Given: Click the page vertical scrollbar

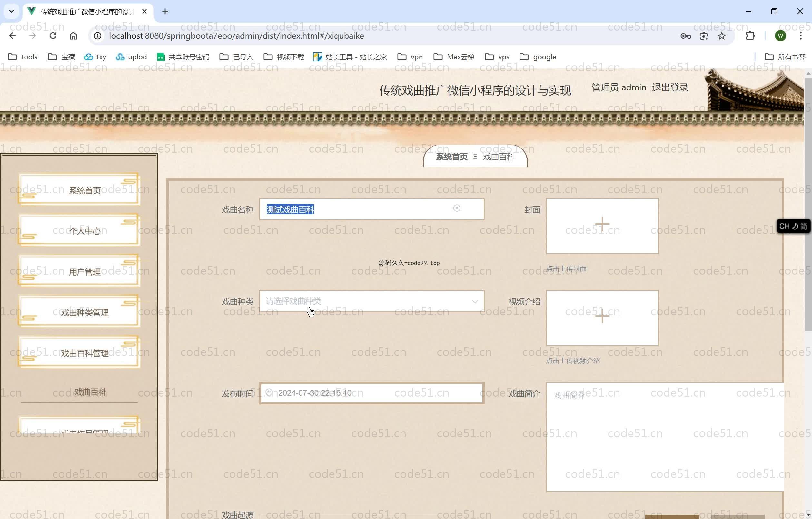Looking at the screenshot, I should (807, 205).
